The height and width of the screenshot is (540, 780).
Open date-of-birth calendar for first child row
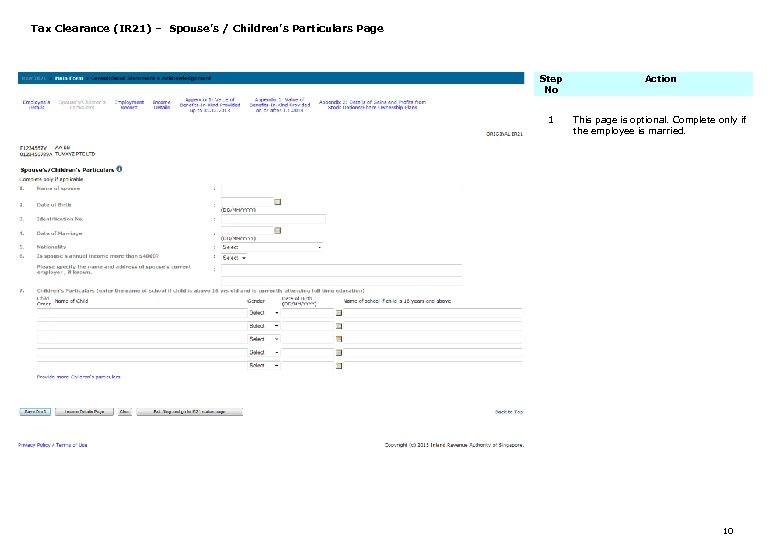coord(339,313)
